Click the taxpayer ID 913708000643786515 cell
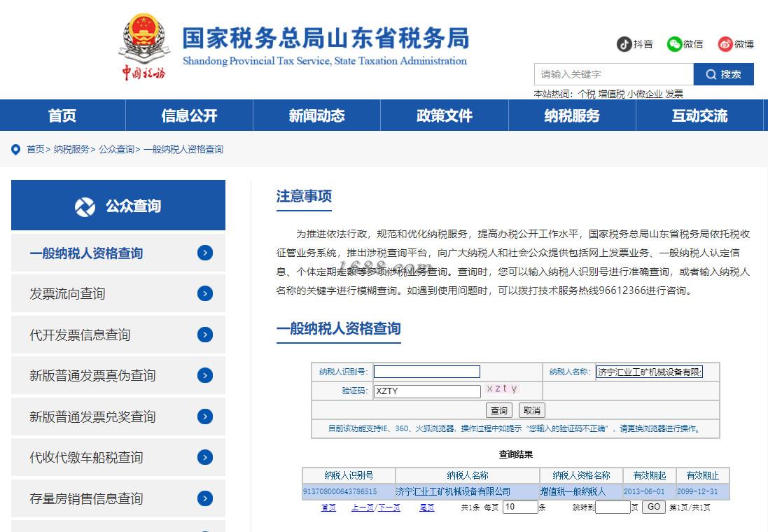 [x=349, y=491]
